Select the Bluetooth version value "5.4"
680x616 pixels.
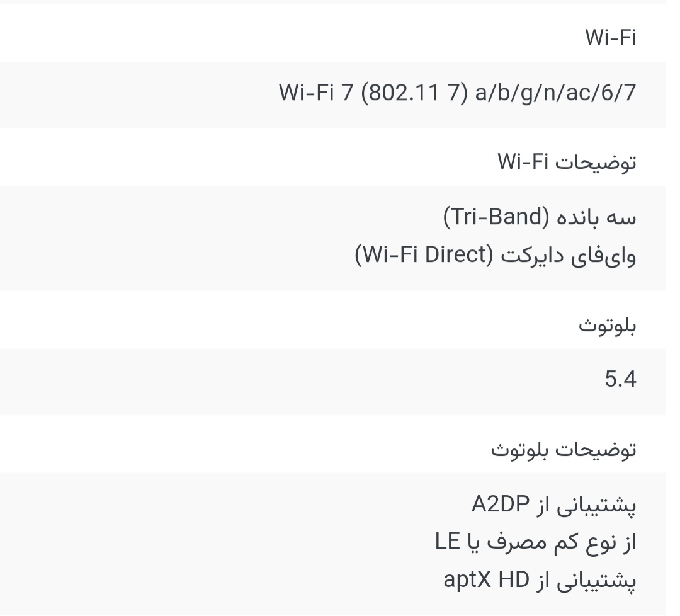[620, 380]
